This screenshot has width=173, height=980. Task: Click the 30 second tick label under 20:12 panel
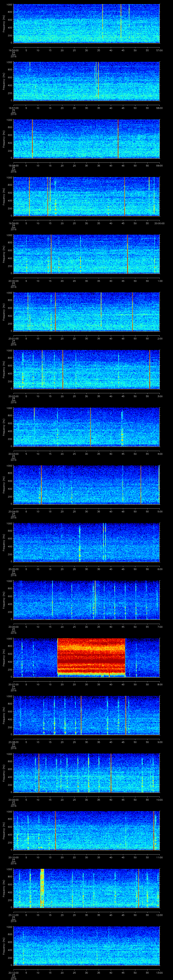(86, 973)
